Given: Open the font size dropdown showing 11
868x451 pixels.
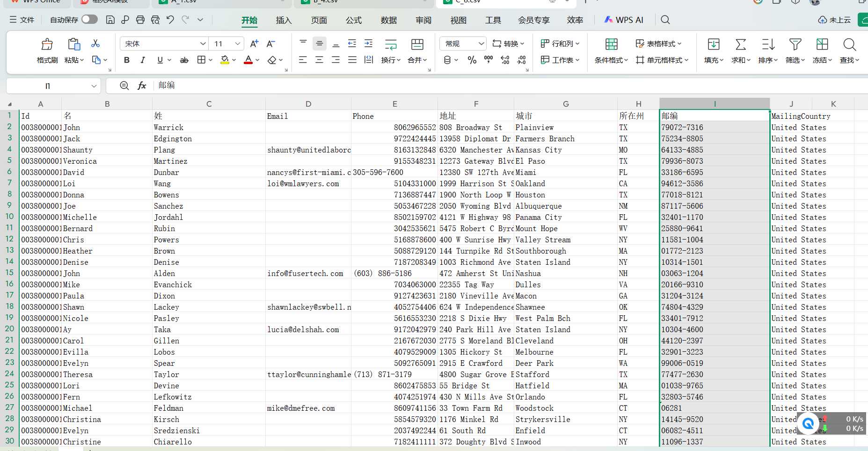Looking at the screenshot, I should tap(238, 44).
